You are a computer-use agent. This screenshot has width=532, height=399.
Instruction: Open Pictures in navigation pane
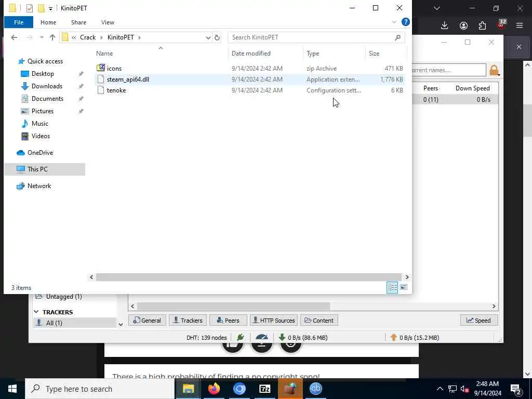click(x=43, y=111)
